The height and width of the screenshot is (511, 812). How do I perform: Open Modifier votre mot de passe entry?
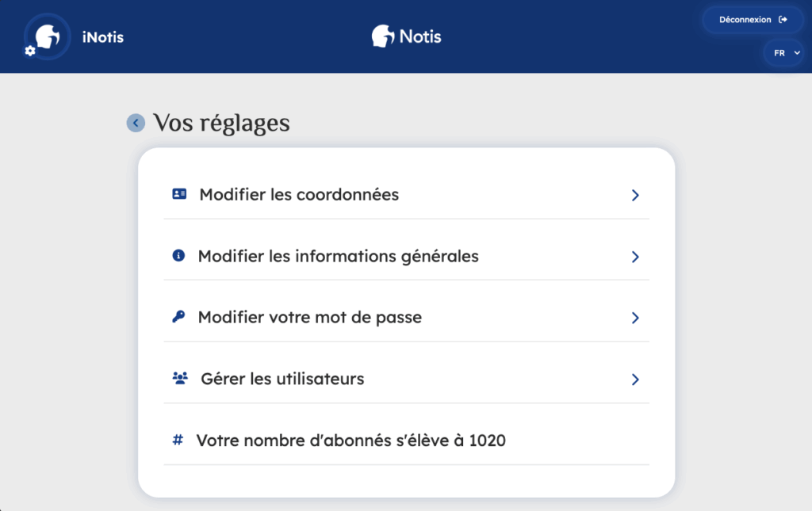[x=310, y=317]
